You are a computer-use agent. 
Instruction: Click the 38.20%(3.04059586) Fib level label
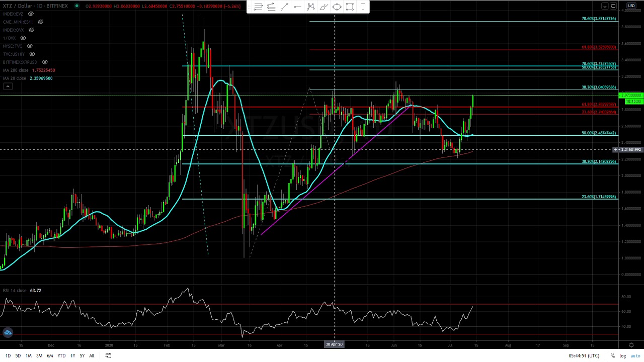coord(599,87)
